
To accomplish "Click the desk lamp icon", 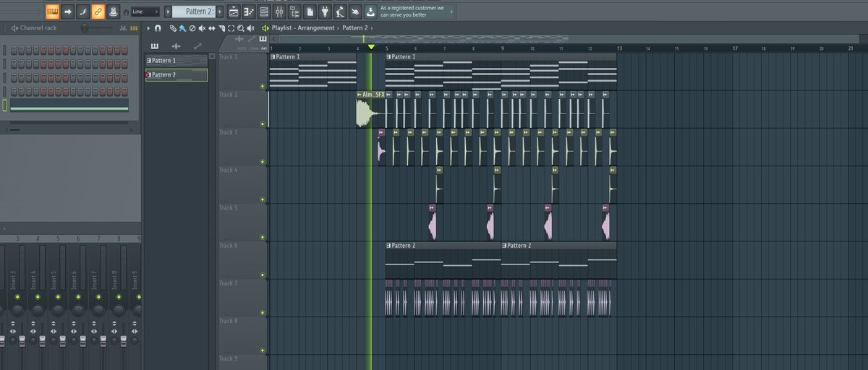I will tap(340, 12).
